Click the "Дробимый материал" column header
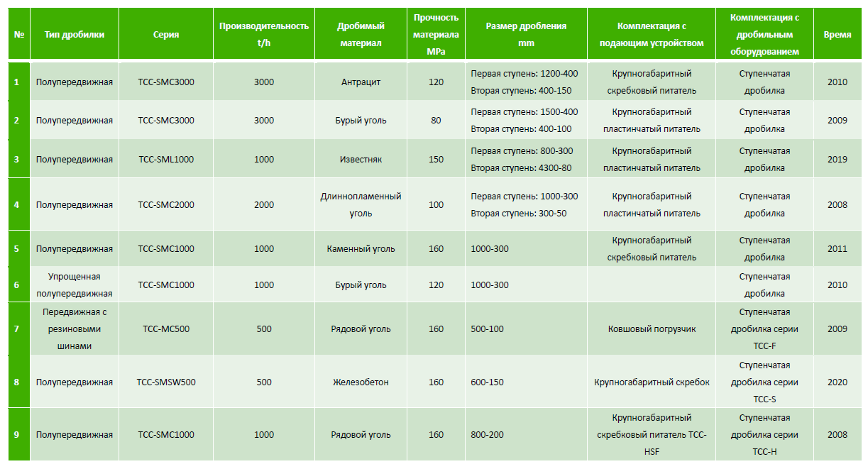Image resolution: width=868 pixels, height=469 pixels. click(361, 35)
